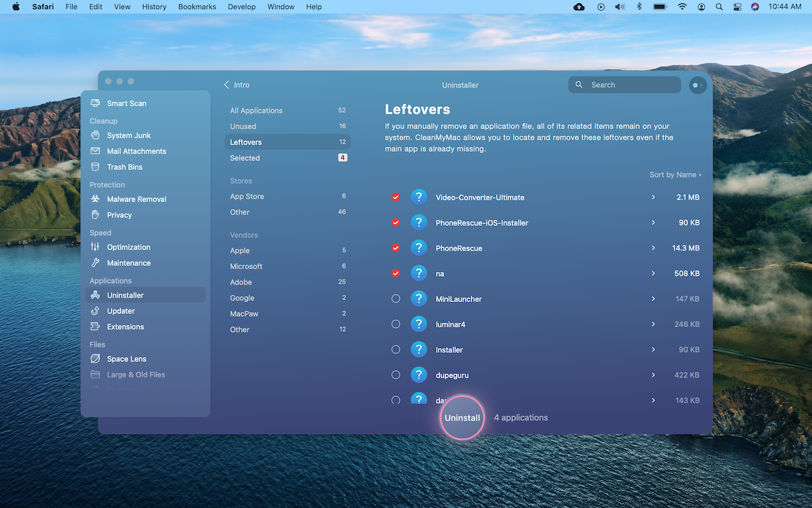812x508 pixels.
Task: Select the Optimization sliders icon
Action: pyautogui.click(x=95, y=247)
